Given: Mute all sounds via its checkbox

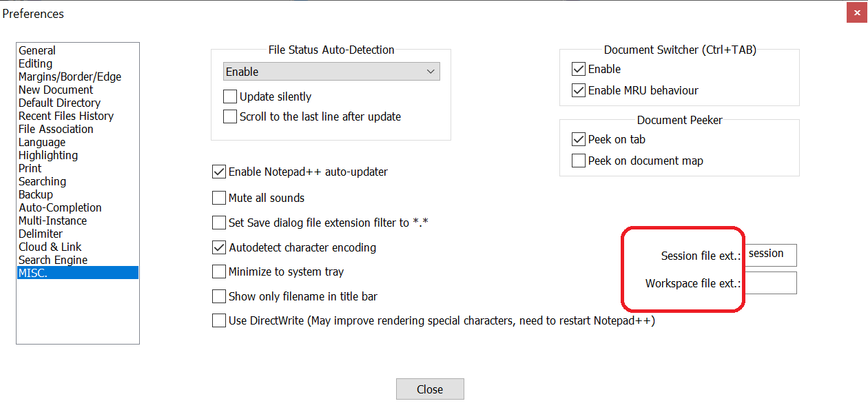Looking at the screenshot, I should tap(219, 198).
